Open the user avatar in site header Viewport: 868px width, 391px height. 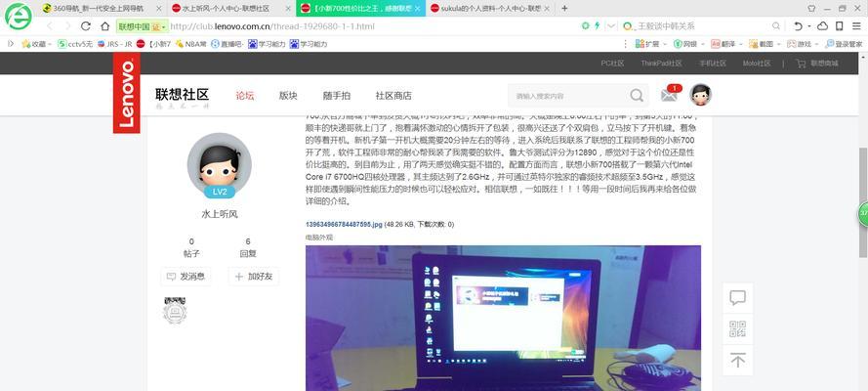tap(700, 95)
